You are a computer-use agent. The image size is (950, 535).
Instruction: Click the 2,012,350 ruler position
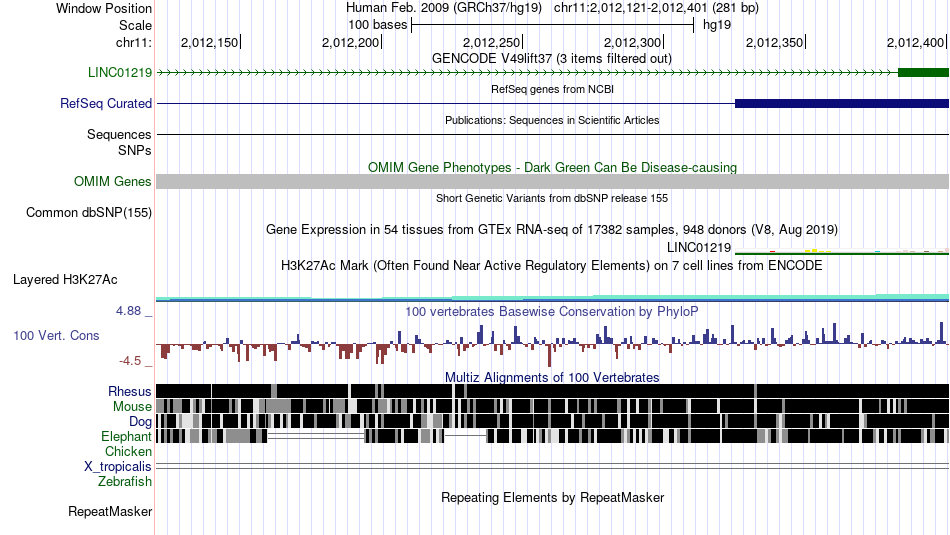point(774,42)
